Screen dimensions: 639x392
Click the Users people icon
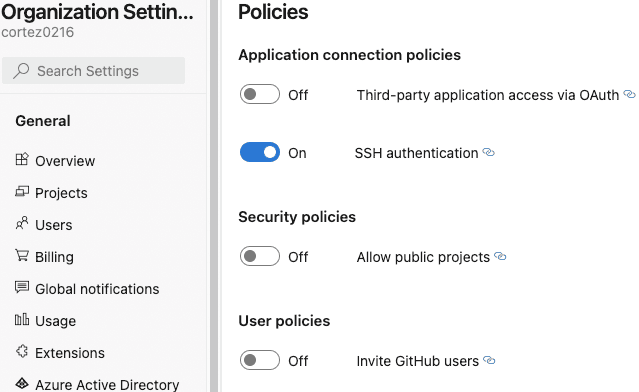click(22, 223)
